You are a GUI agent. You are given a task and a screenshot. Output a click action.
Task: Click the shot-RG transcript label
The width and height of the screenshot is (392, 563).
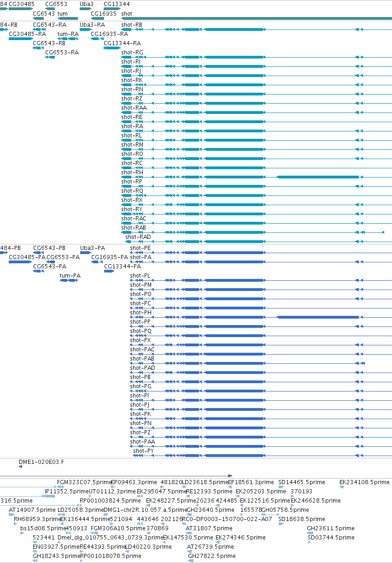132,53
